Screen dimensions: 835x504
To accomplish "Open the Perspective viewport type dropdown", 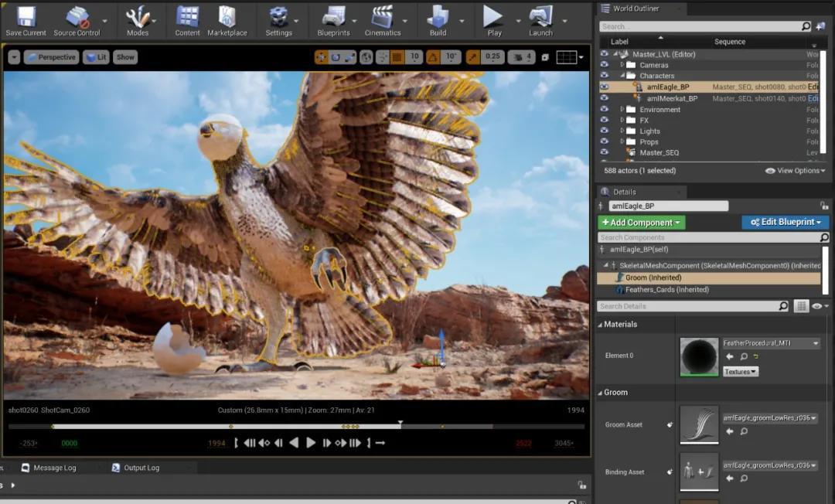I will point(51,57).
